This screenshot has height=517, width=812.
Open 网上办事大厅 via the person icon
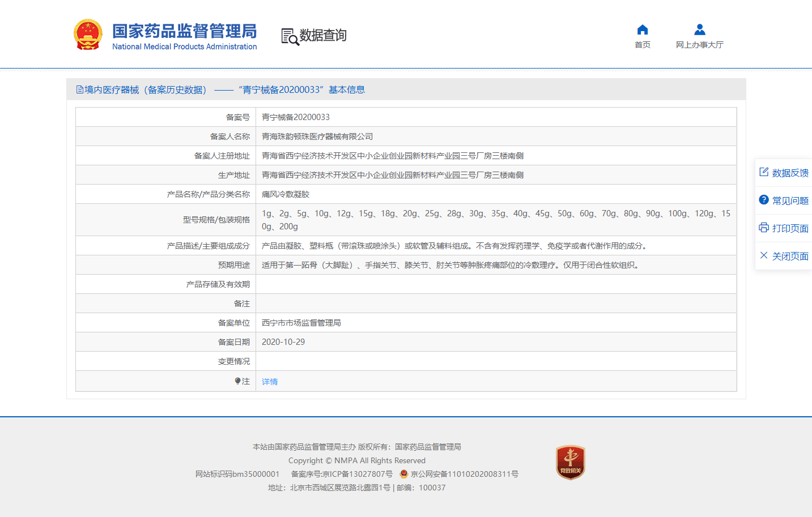(700, 29)
